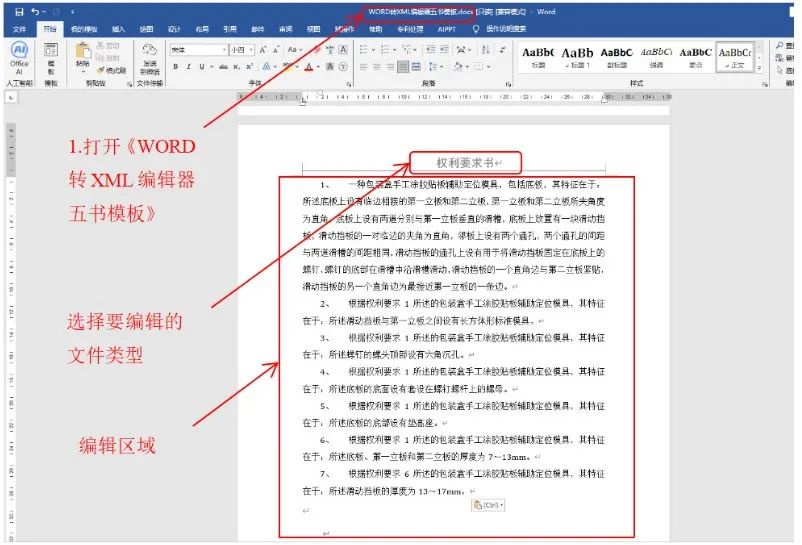
Task: Switch to the 引用 References tab
Action: [230, 29]
